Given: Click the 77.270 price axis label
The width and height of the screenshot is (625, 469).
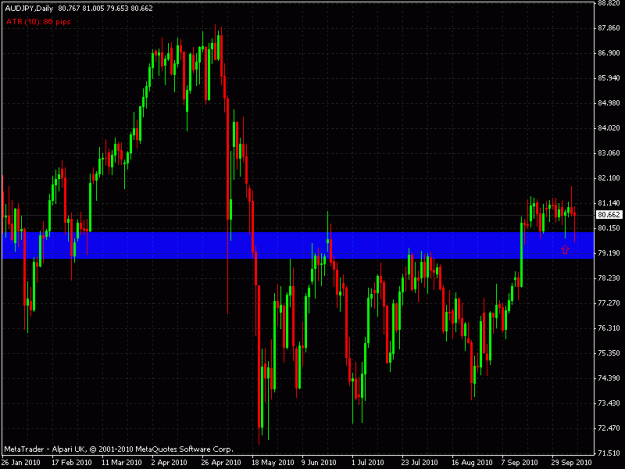Looking at the screenshot, I should tap(609, 303).
